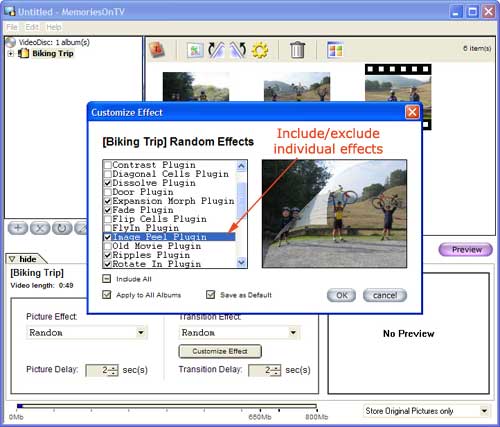Open the File menu

coord(12,27)
